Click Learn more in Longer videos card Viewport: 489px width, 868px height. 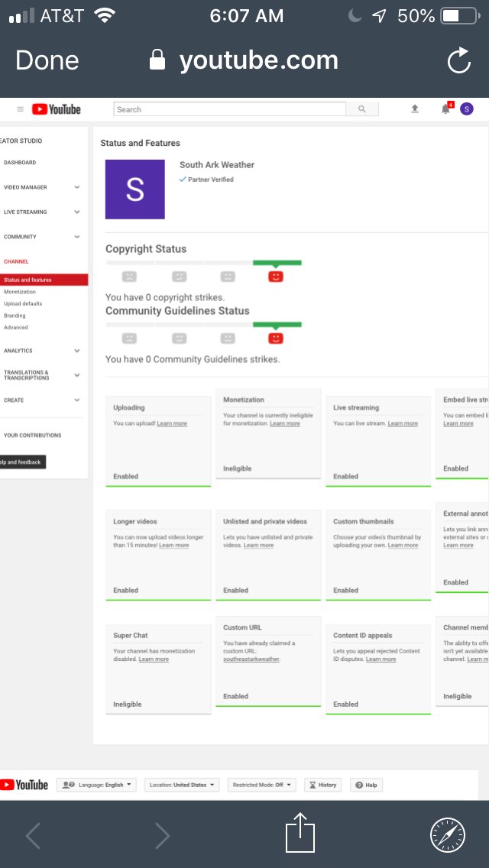[174, 546]
